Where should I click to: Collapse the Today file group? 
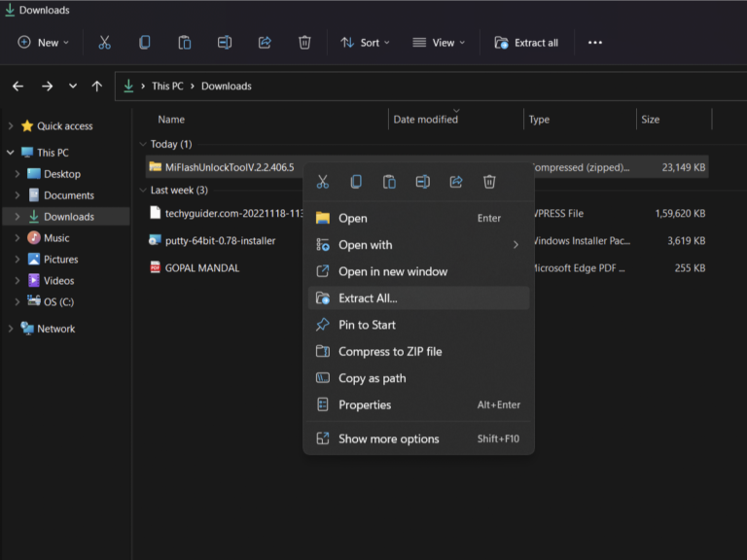(143, 144)
